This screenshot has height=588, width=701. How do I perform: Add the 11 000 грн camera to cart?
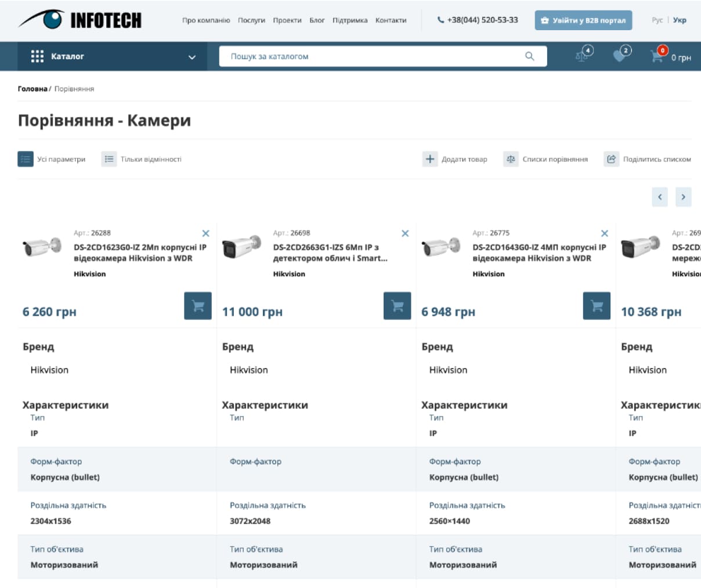pyautogui.click(x=397, y=306)
